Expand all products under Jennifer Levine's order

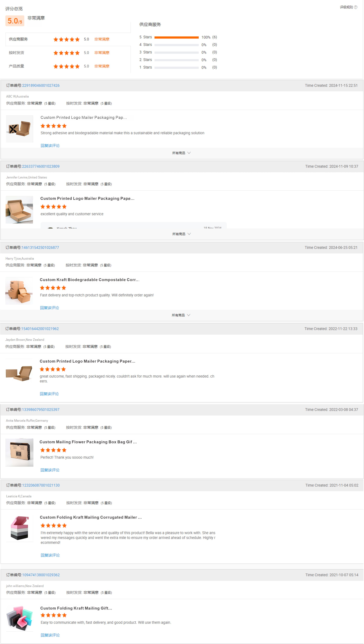(181, 234)
